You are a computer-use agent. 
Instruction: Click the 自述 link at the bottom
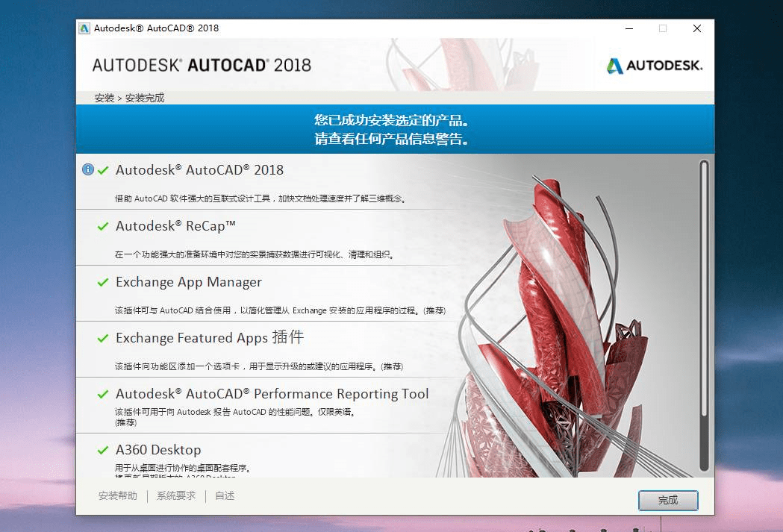pos(224,495)
